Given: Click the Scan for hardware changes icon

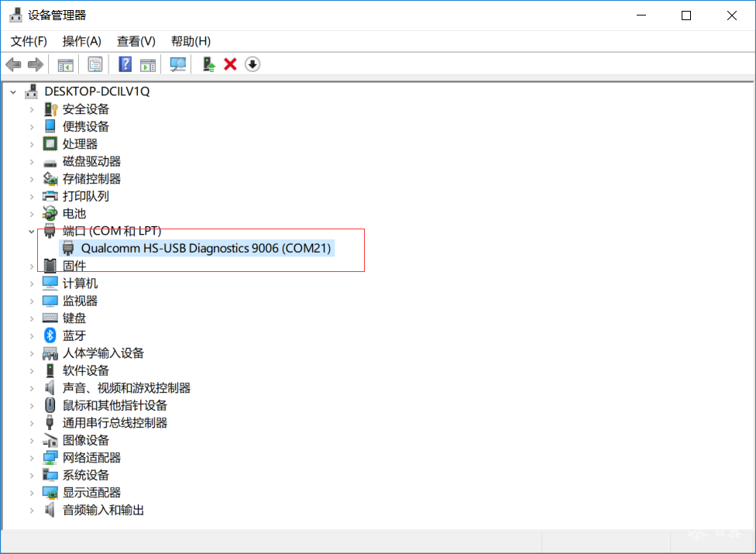Looking at the screenshot, I should 178,64.
